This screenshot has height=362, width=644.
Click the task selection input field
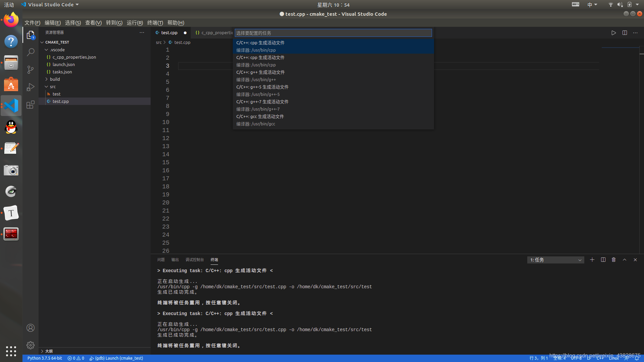(333, 33)
